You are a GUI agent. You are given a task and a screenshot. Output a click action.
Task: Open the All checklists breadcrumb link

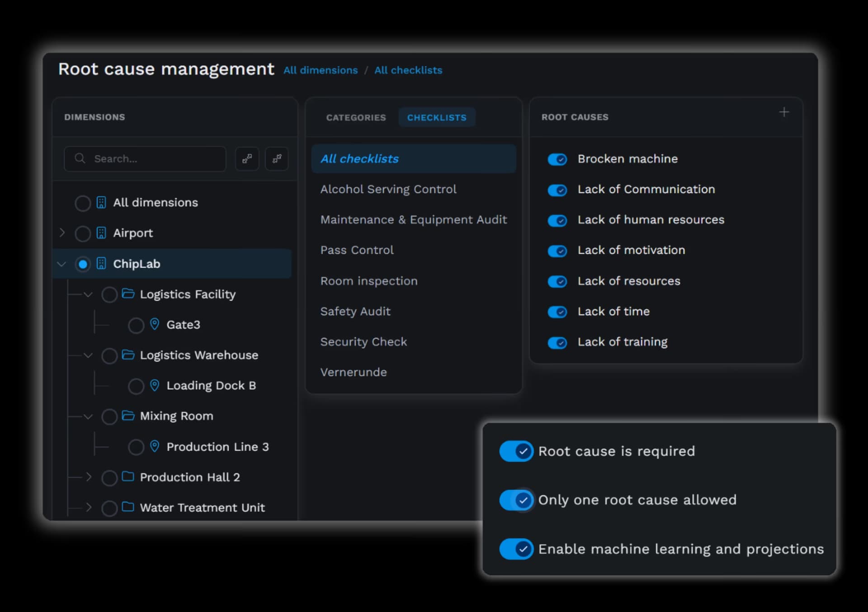click(408, 70)
